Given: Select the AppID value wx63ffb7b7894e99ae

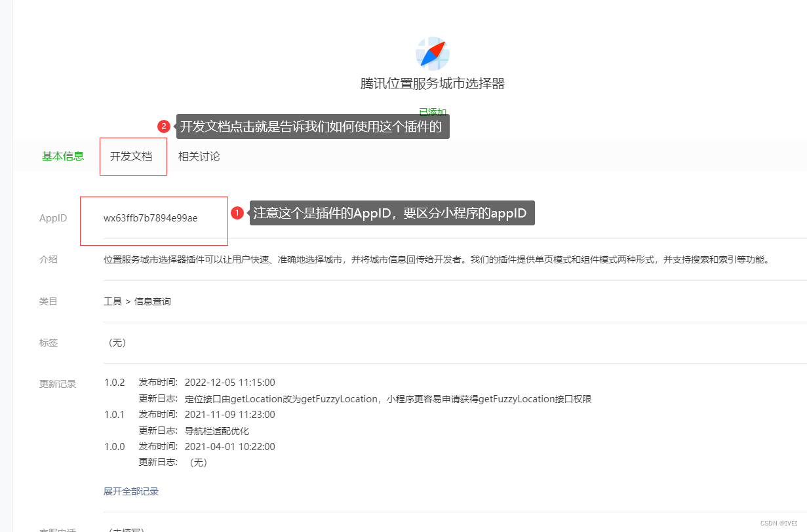Looking at the screenshot, I should [150, 218].
